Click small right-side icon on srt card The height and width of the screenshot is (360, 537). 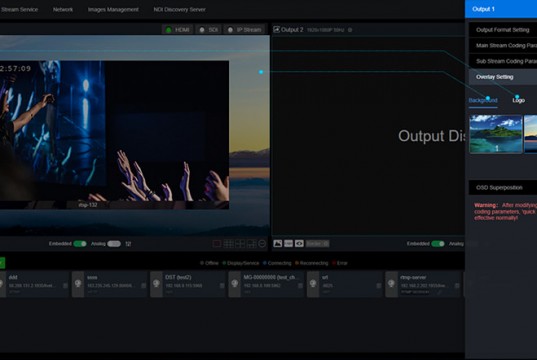(378, 286)
